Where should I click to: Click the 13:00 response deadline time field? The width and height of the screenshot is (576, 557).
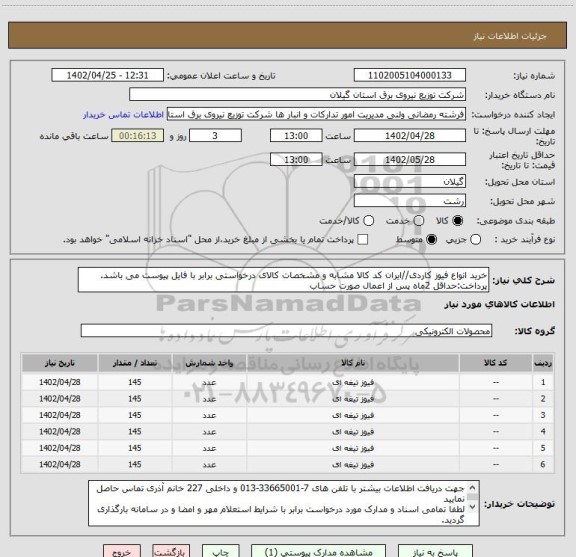point(296,135)
